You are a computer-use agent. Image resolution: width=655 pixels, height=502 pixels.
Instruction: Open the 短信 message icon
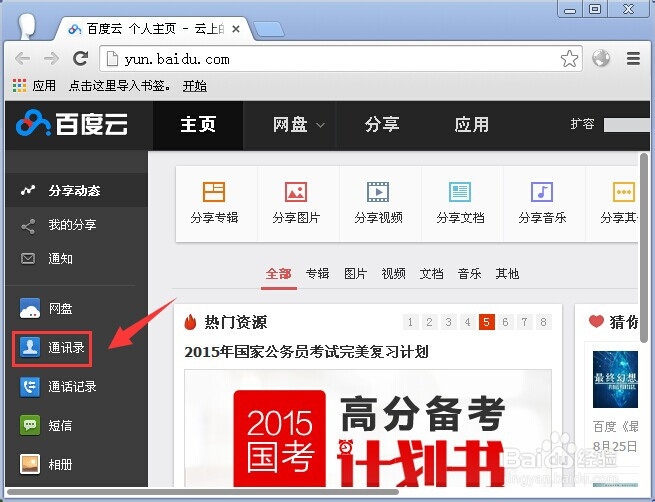pyautogui.click(x=30, y=425)
